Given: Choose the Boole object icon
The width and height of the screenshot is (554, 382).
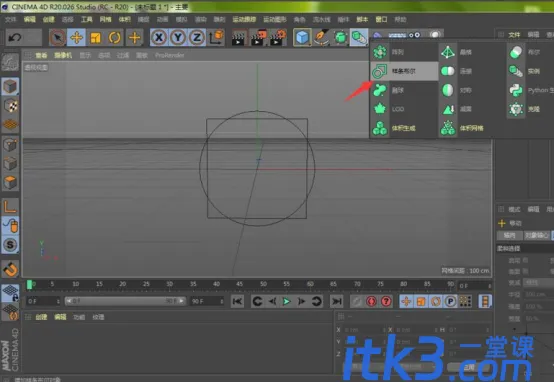Looking at the screenshot, I should tap(516, 52).
